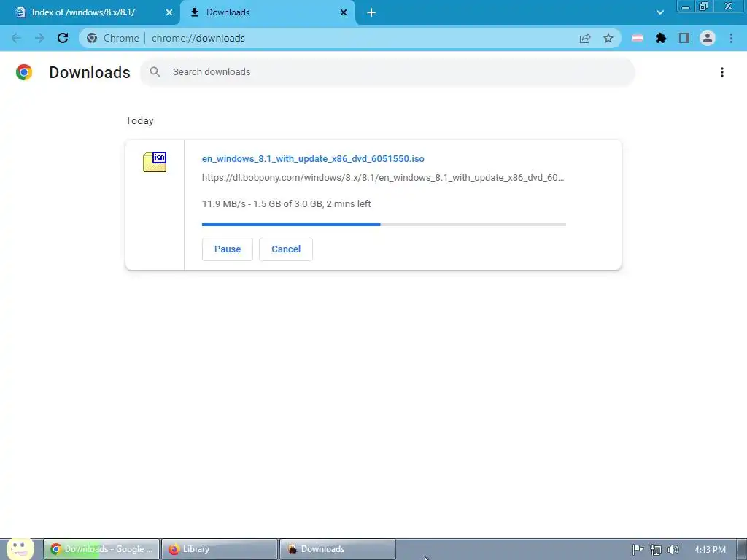Pause the ISO download
This screenshot has width=747, height=560.
[x=228, y=249]
